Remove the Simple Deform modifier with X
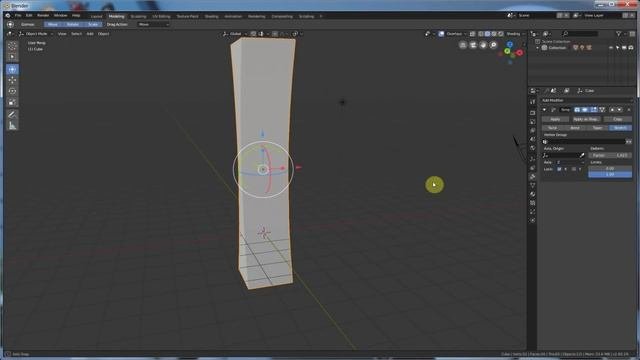The width and height of the screenshot is (640, 360). (x=629, y=110)
